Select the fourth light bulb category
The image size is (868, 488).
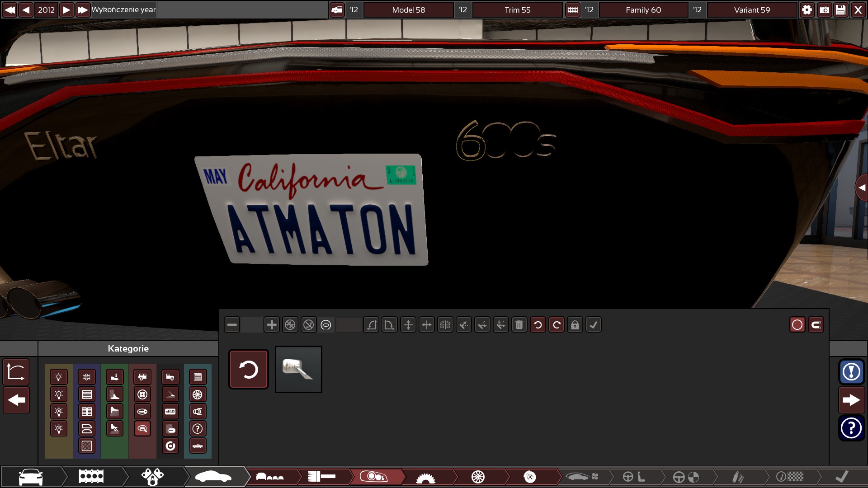[59, 428]
